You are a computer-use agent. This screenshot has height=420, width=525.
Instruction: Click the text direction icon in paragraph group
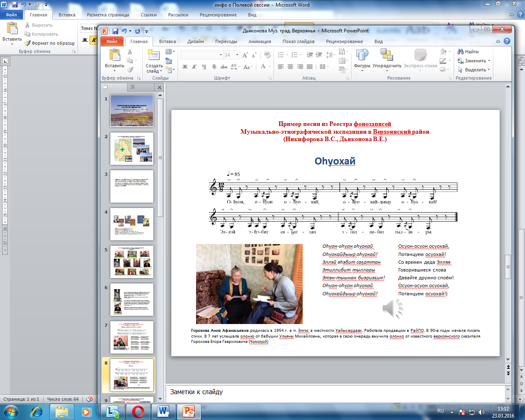343,52
